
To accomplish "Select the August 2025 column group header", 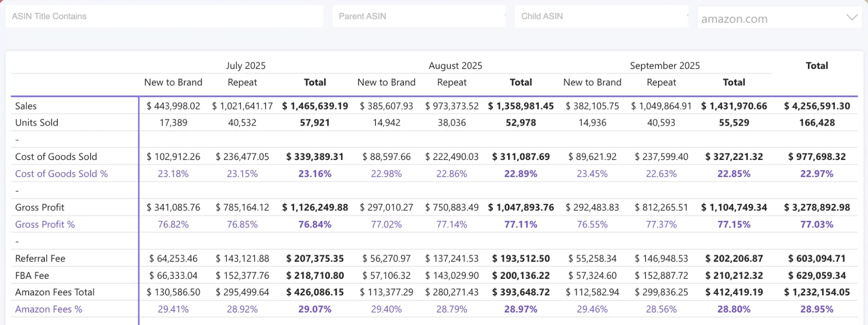I will click(456, 66).
